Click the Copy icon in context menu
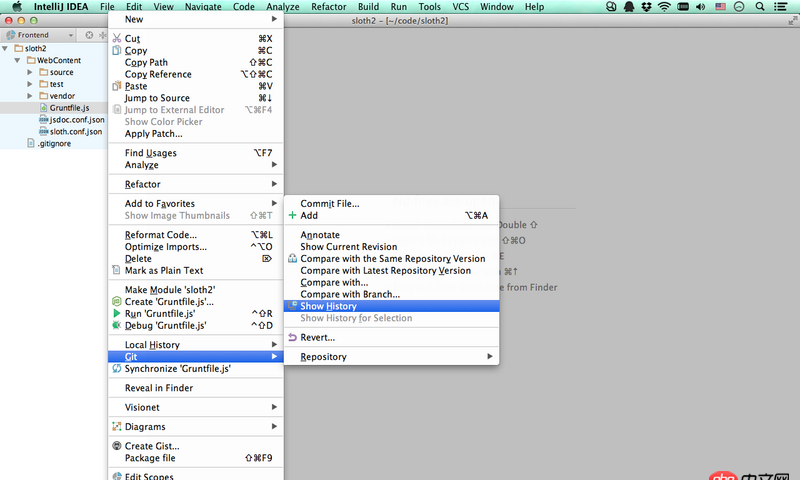The width and height of the screenshot is (800, 480). point(117,50)
